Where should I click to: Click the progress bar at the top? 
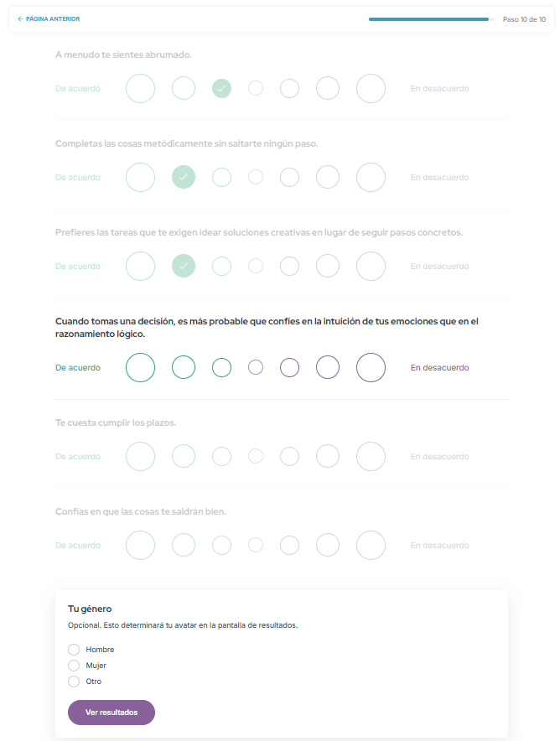click(x=429, y=18)
